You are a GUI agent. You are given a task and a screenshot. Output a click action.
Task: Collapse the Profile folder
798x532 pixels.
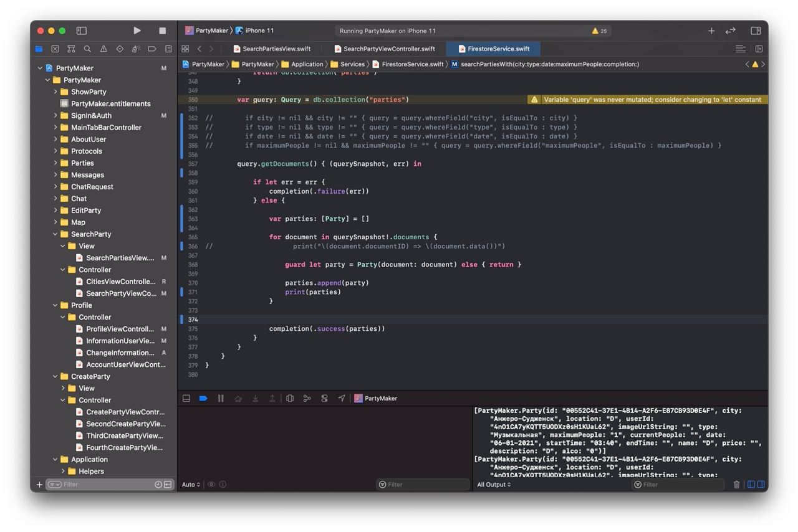click(x=55, y=305)
